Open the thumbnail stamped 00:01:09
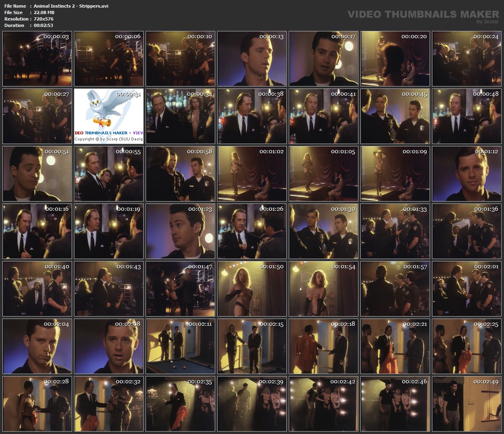Viewport: 504px width, 434px height. pyautogui.click(x=395, y=174)
